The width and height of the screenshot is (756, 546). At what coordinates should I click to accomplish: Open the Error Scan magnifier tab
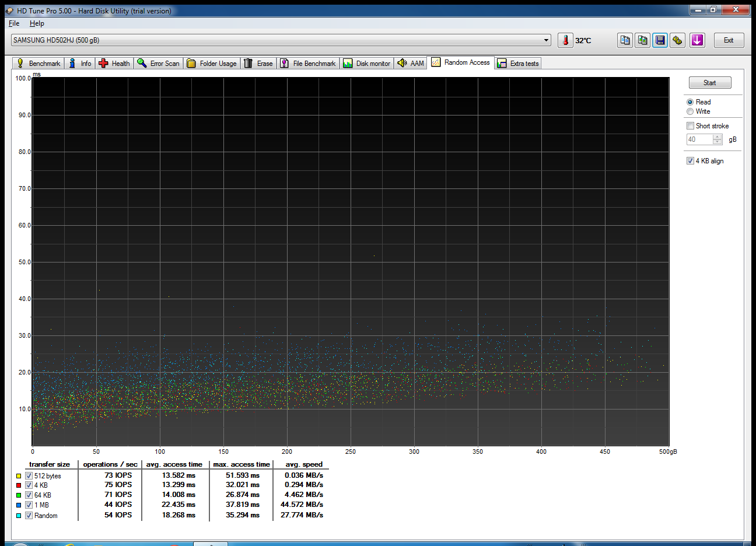click(x=158, y=64)
